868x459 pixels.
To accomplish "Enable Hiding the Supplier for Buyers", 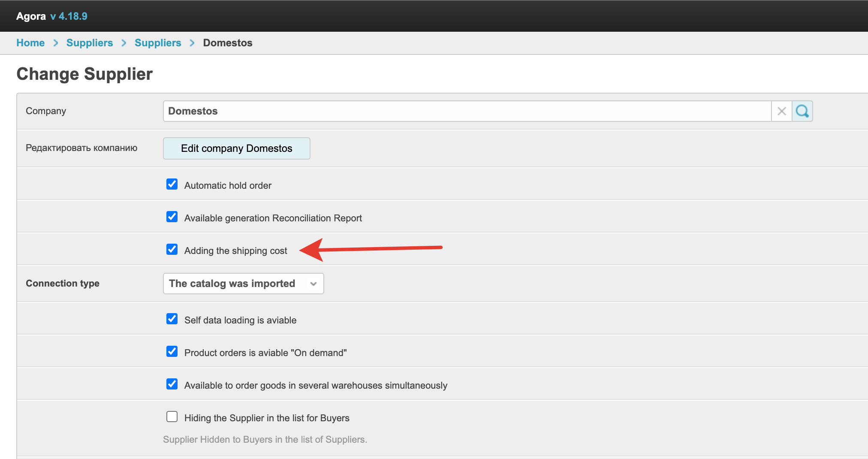I will point(172,417).
